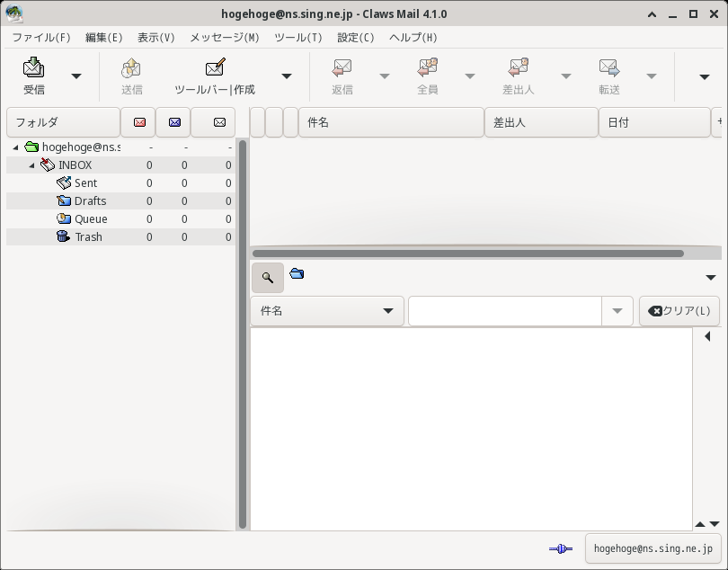This screenshot has height=570, width=728.
Task: Click the INBOX tray icon
Action: coord(48,165)
